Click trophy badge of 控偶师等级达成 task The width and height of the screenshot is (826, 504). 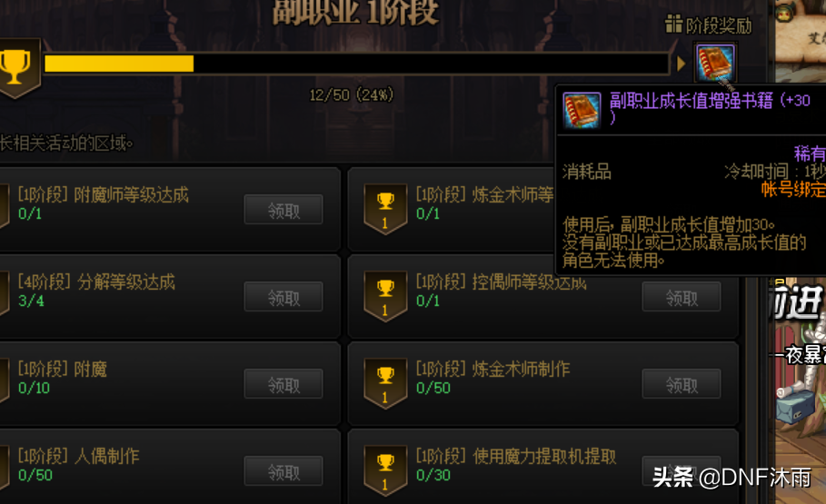pyautogui.click(x=385, y=296)
